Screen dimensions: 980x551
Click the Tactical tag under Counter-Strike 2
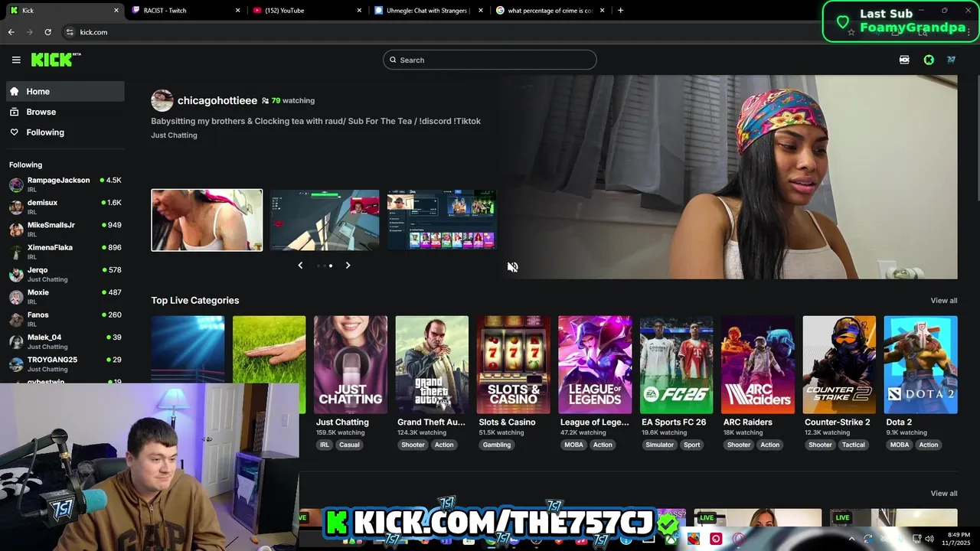coord(853,445)
